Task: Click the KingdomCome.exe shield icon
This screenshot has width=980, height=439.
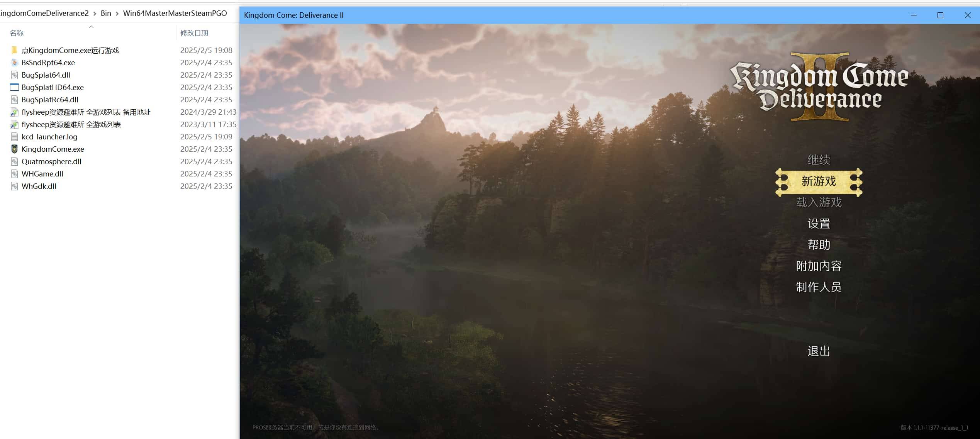Action: pyautogui.click(x=14, y=149)
